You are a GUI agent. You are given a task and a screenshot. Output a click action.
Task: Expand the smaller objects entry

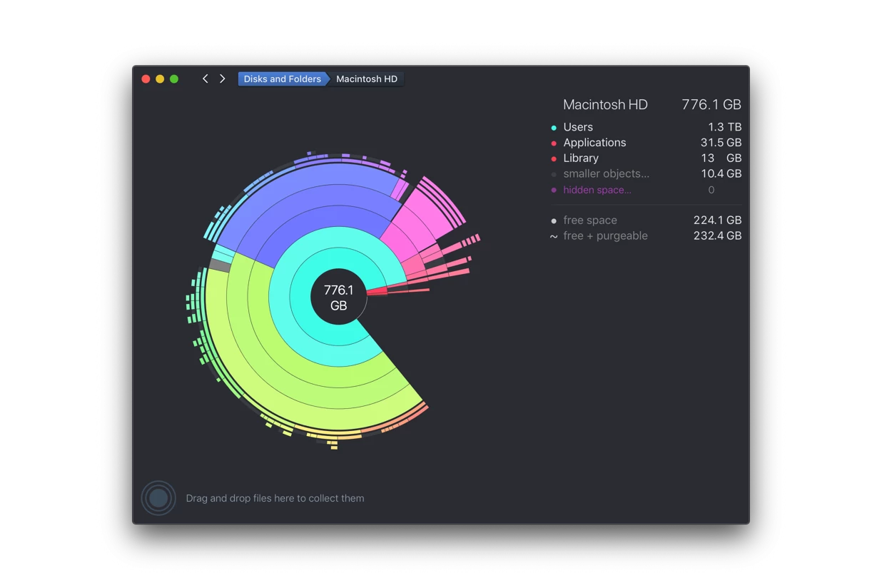click(x=606, y=174)
